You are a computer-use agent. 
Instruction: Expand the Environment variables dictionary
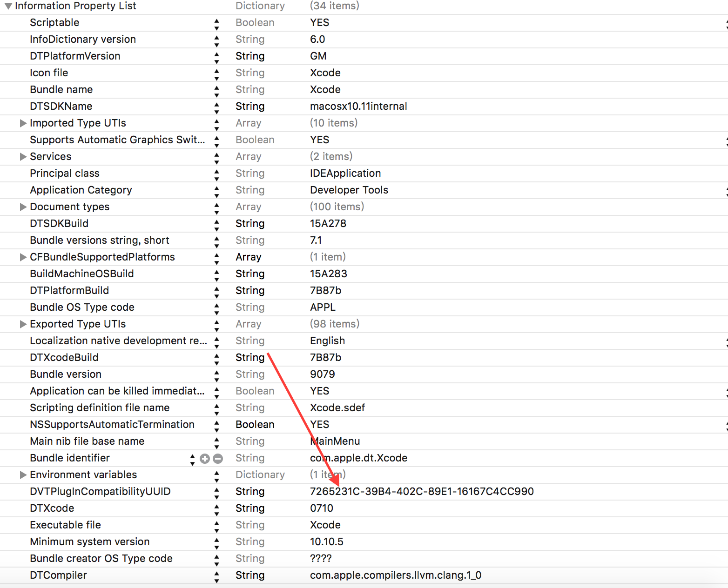coord(23,475)
